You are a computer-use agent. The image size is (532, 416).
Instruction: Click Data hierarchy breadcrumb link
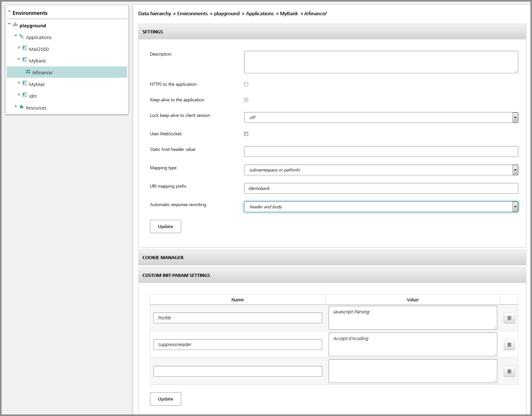coord(154,14)
